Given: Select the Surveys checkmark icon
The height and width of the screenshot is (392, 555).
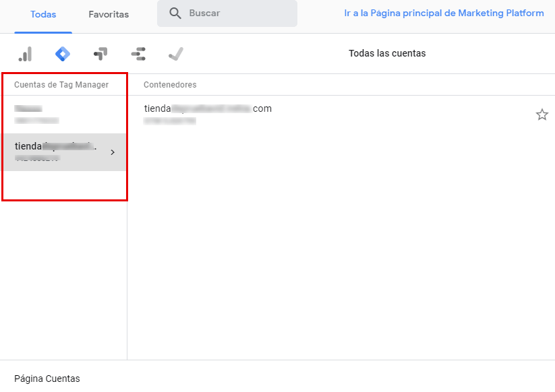Looking at the screenshot, I should point(175,54).
